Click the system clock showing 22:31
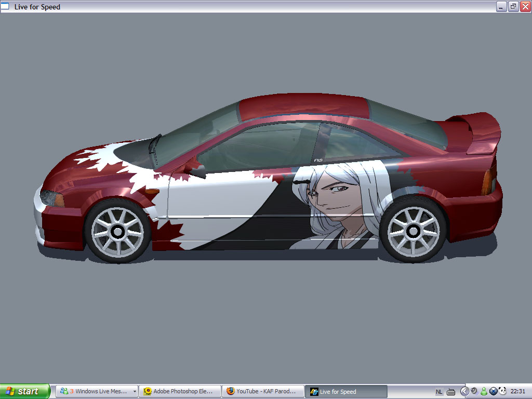Image resolution: width=532 pixels, height=399 pixels. (518, 391)
